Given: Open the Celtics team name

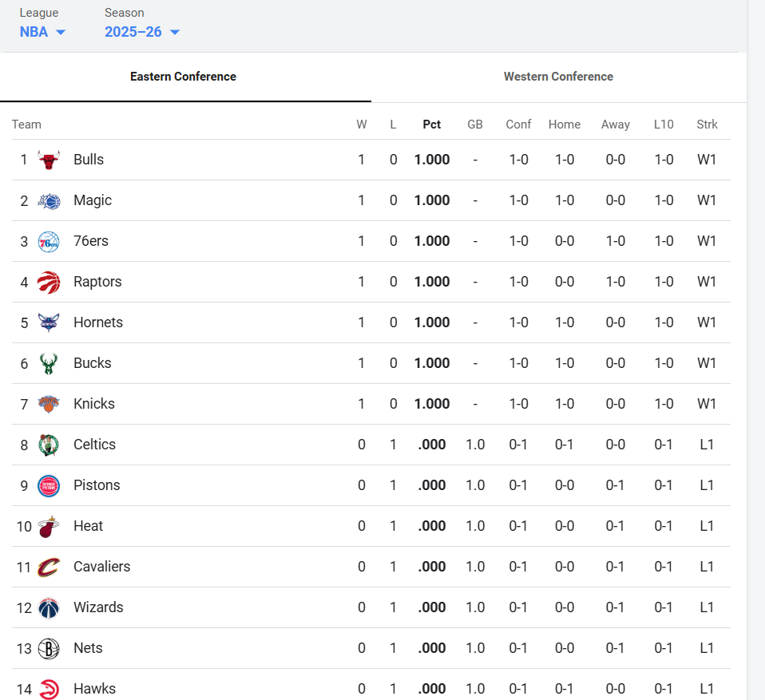Looking at the screenshot, I should click(95, 445).
